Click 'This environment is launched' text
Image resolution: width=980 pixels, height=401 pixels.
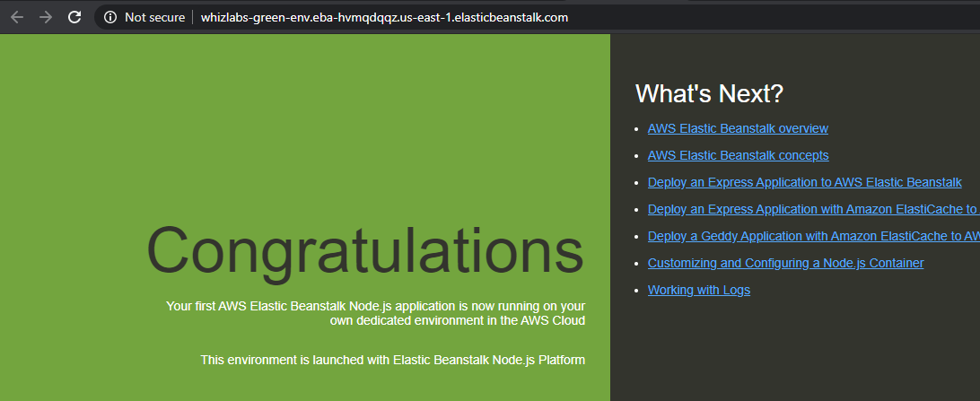pos(392,361)
